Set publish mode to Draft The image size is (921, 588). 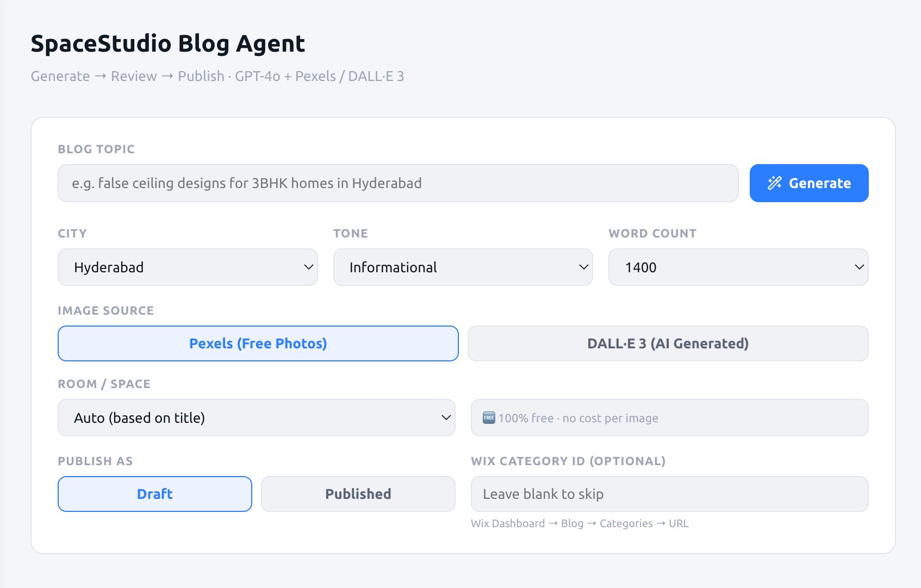pos(154,493)
